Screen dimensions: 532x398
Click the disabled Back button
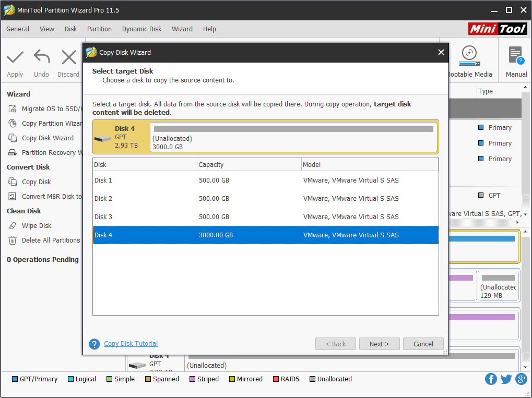[x=336, y=344]
